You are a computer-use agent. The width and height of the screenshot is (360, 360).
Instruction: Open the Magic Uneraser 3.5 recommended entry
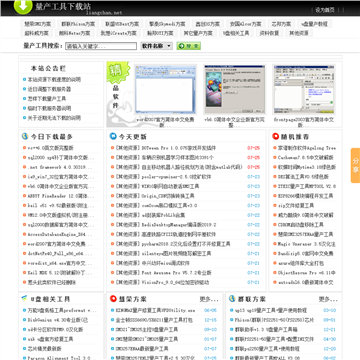point(307,244)
